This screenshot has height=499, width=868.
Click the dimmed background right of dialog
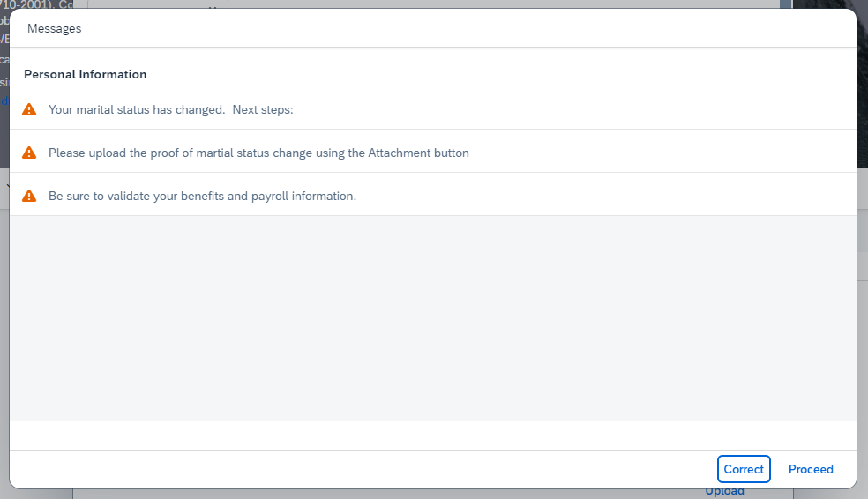tap(863, 331)
